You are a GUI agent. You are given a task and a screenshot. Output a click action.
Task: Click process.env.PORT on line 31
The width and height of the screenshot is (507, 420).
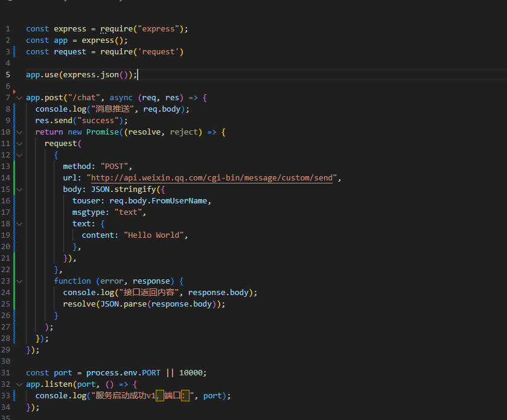tap(123, 373)
